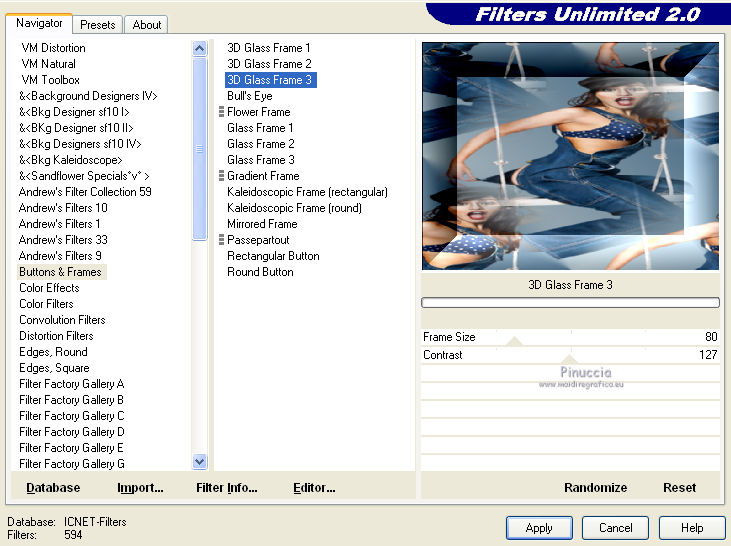Select Edges, Round category

(x=53, y=352)
